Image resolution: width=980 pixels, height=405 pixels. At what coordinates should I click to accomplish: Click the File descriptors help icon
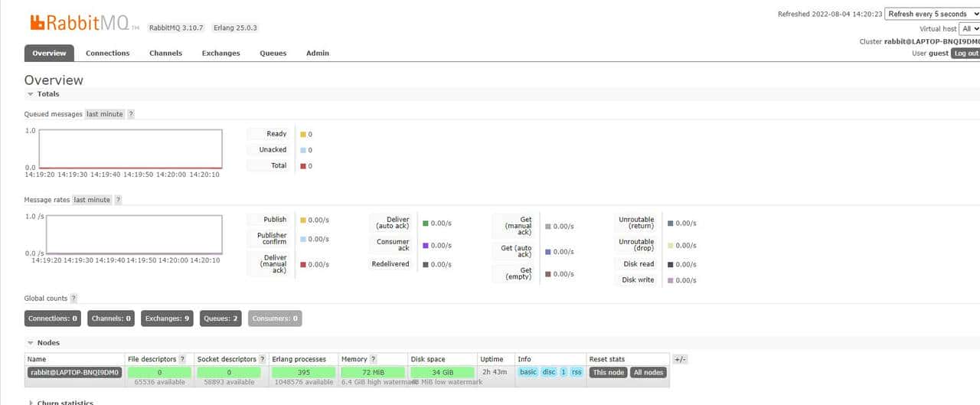click(182, 359)
